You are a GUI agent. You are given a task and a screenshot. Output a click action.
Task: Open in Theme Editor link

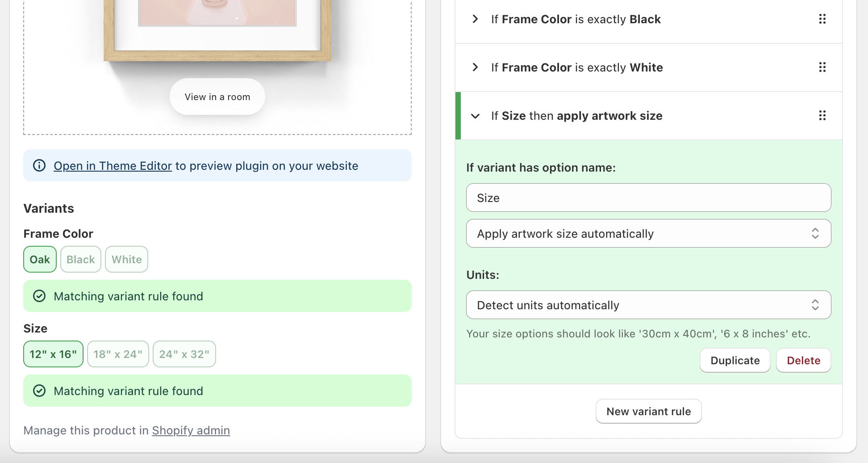(113, 166)
